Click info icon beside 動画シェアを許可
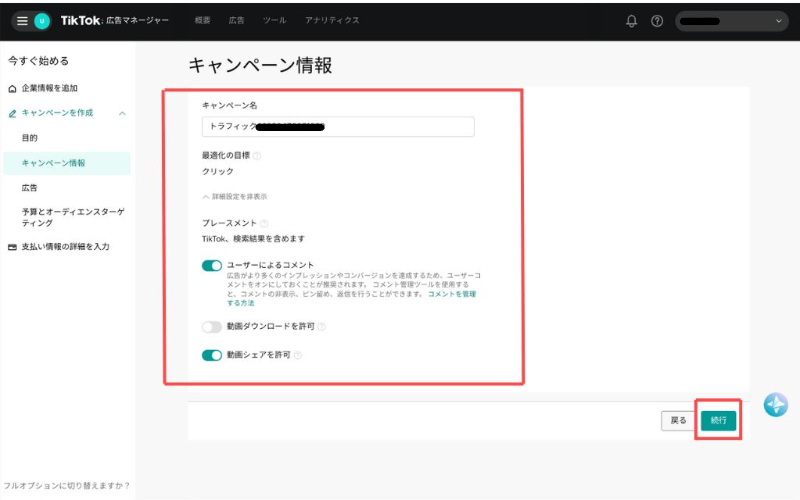 point(298,355)
